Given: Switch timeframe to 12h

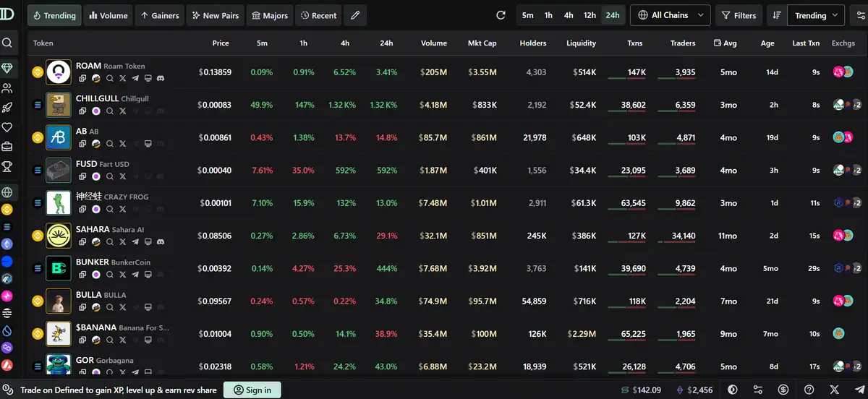Looking at the screenshot, I should coord(590,15).
